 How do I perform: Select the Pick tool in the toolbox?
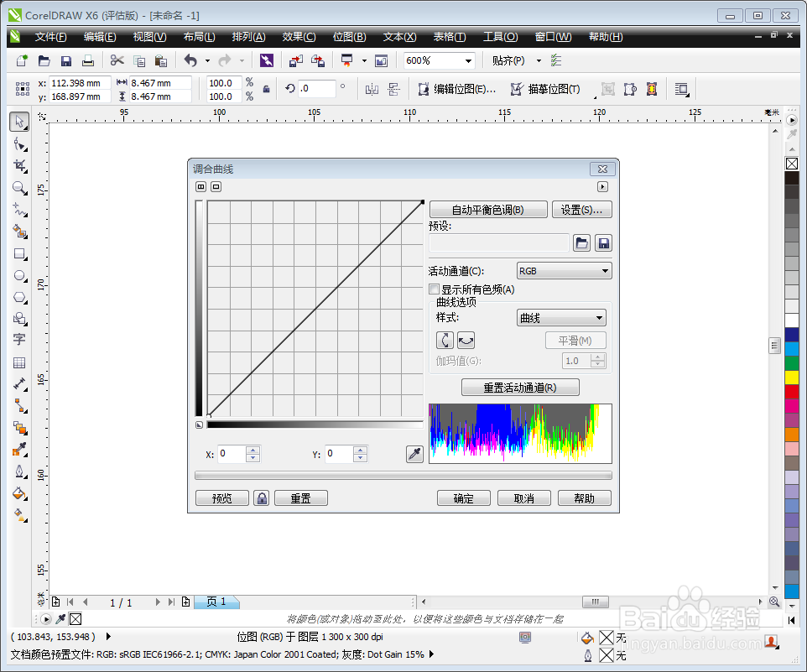coord(20,122)
